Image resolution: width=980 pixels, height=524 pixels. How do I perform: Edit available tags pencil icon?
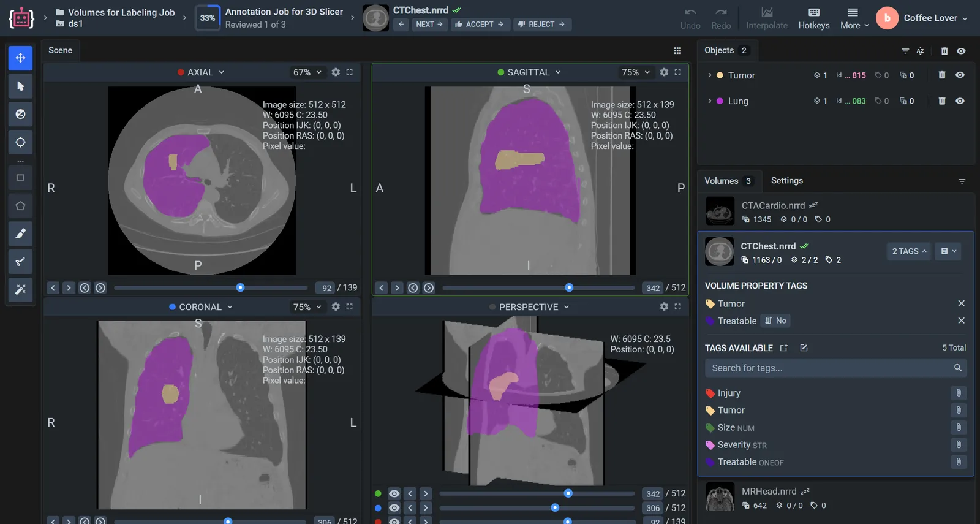(x=804, y=348)
